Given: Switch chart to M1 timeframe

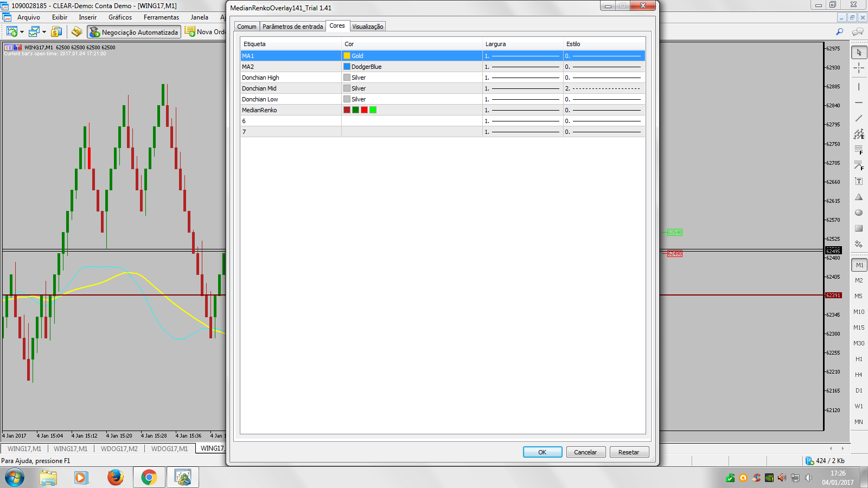Looking at the screenshot, I should (859, 265).
